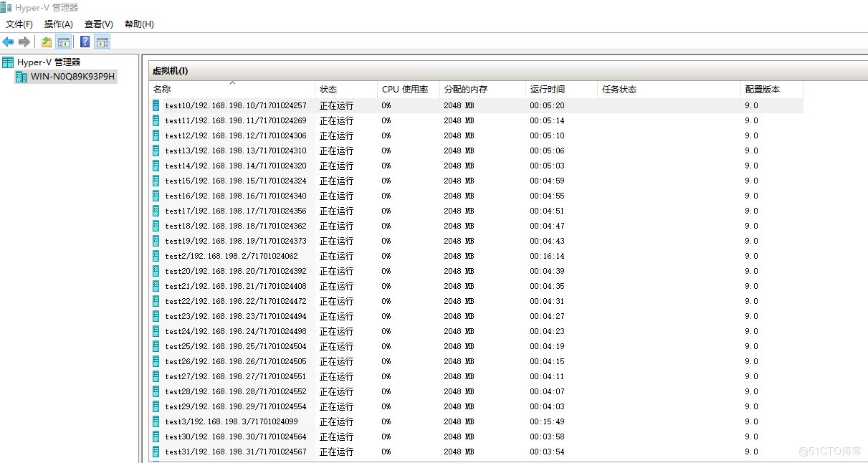
Task: Open the 帮助(H) menu
Action: pyautogui.click(x=139, y=24)
